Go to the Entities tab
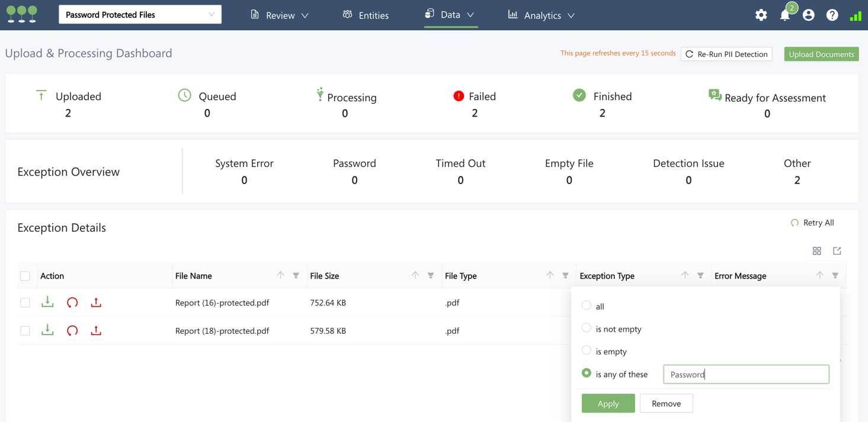Image resolution: width=868 pixels, height=422 pixels. pyautogui.click(x=366, y=15)
